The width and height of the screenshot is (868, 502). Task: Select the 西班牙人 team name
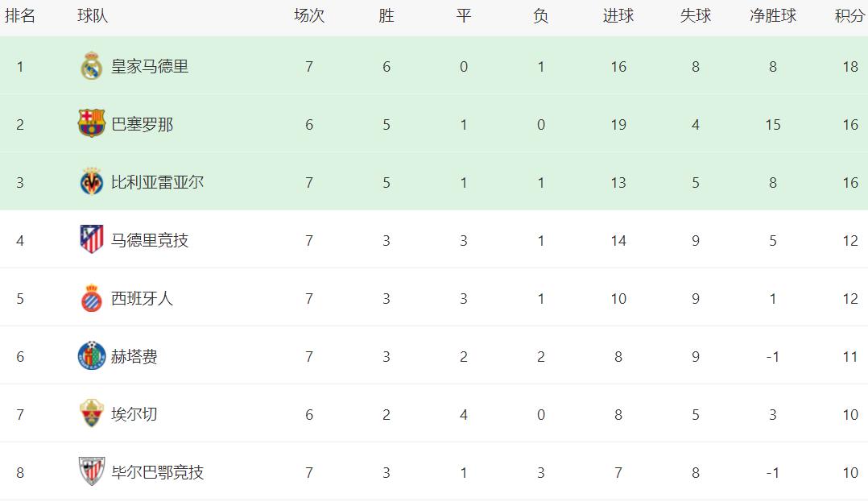tap(142, 298)
